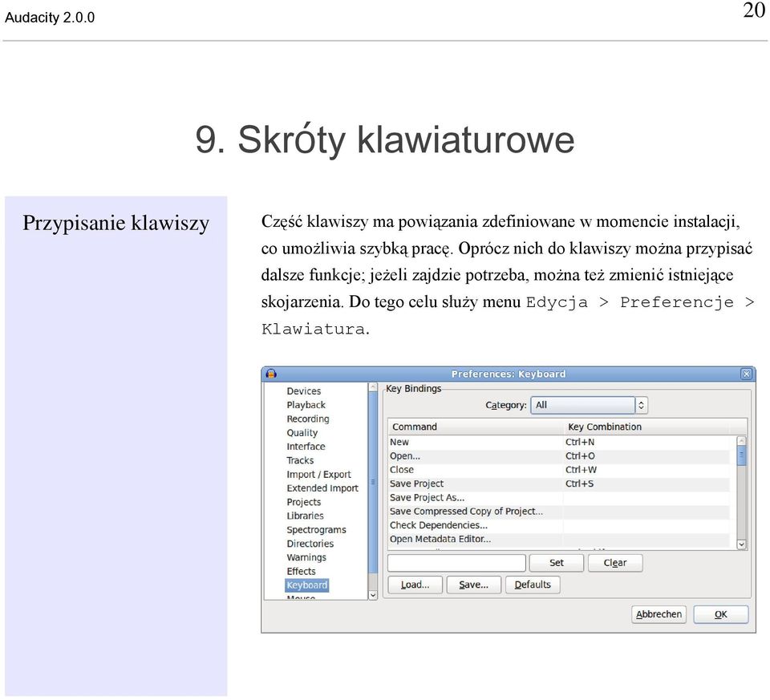Choose Extended Import preferences
770x700 pixels.
point(322,488)
